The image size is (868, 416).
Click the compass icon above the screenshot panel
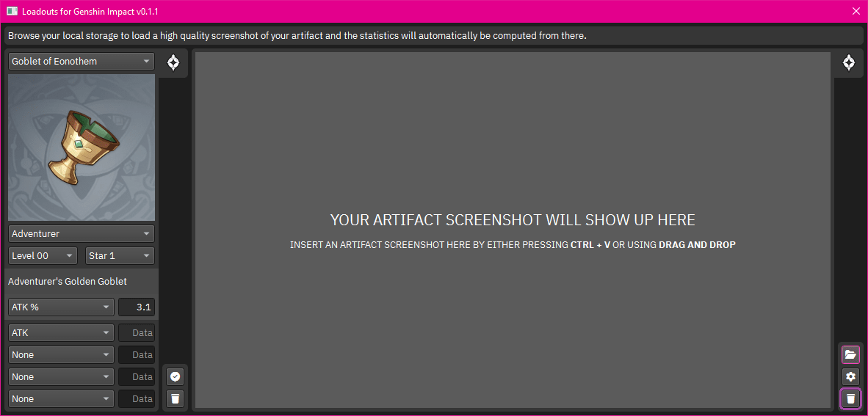849,63
